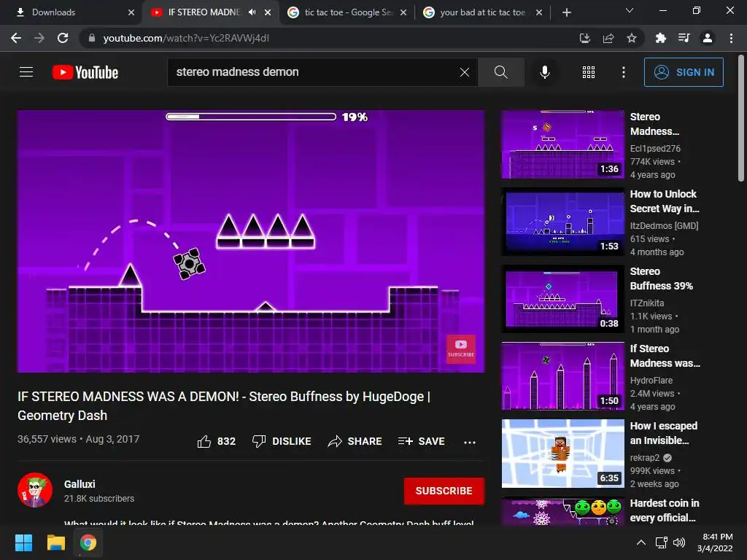Screen dimensions: 747x560
Task: Open the volume tray icon
Action: tap(679, 542)
